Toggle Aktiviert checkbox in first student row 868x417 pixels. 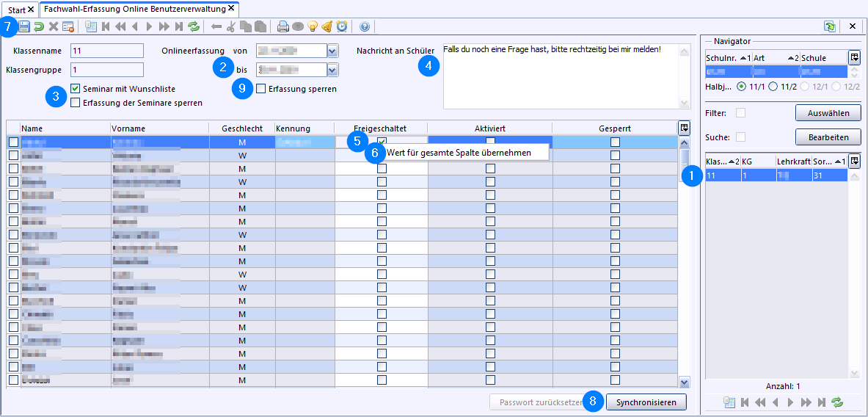click(x=490, y=142)
